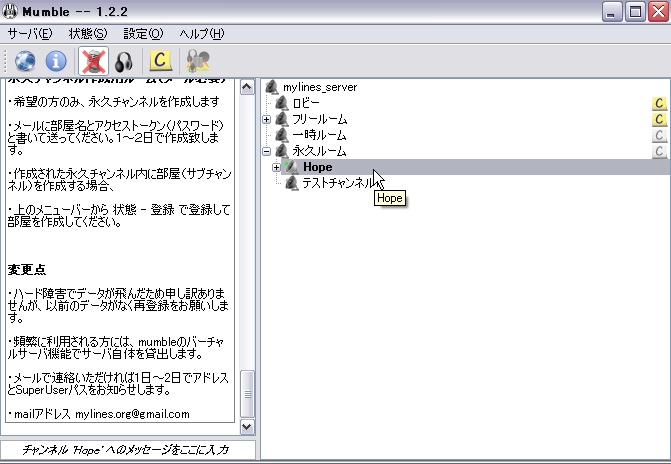Click the log panel scrollbar thumb

pos(247,394)
